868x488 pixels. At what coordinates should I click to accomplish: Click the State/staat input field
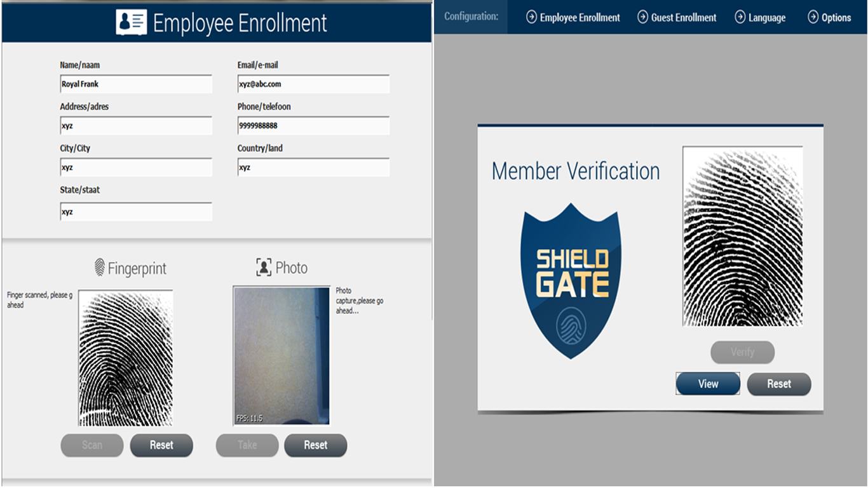136,212
